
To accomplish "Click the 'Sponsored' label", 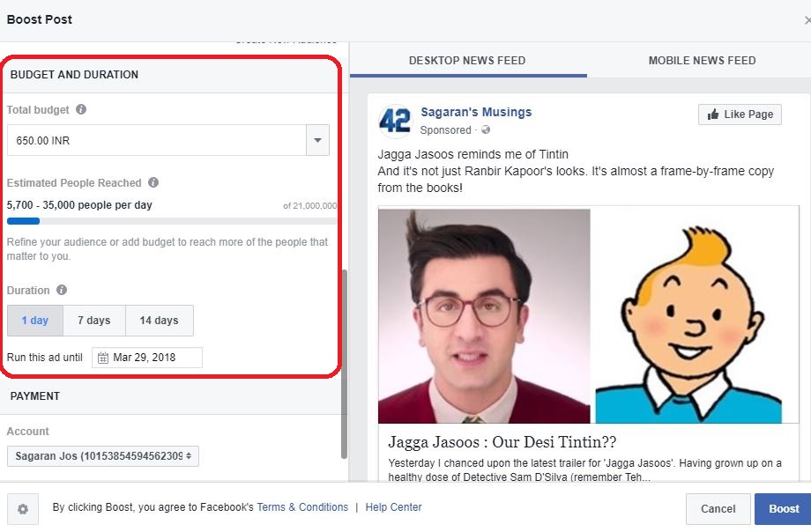I will click(x=445, y=130).
